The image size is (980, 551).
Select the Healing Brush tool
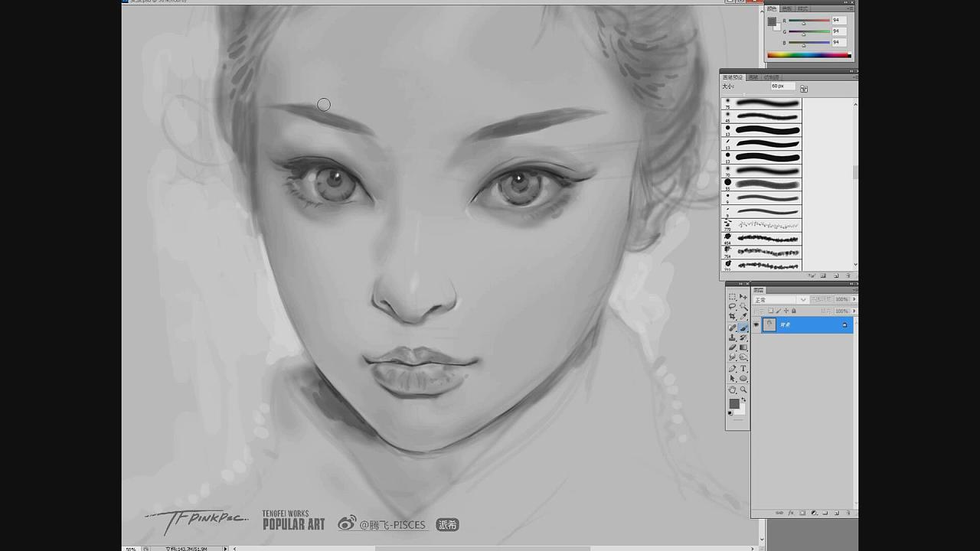click(x=733, y=328)
